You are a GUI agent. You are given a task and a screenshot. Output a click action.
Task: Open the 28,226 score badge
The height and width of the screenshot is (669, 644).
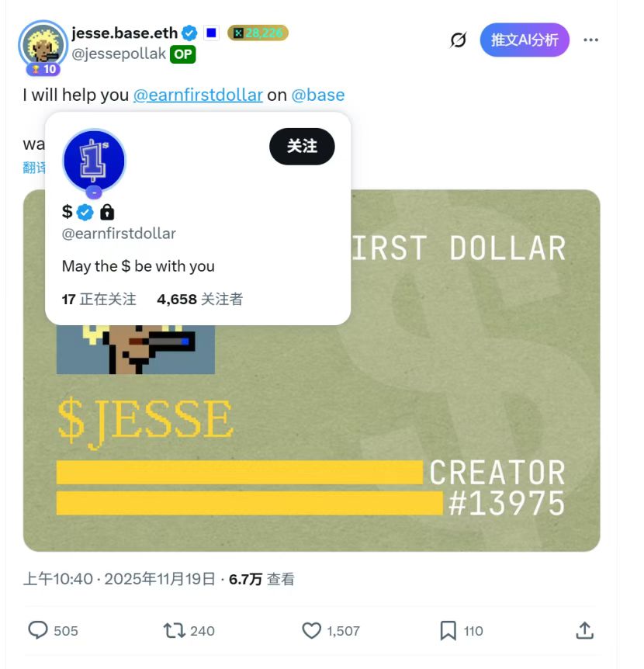pos(258,33)
